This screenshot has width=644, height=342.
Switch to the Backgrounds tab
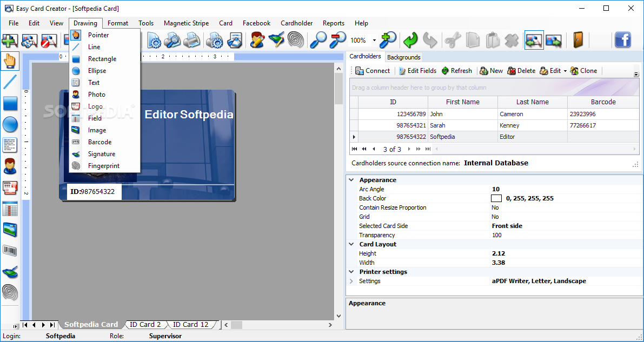[x=404, y=57]
